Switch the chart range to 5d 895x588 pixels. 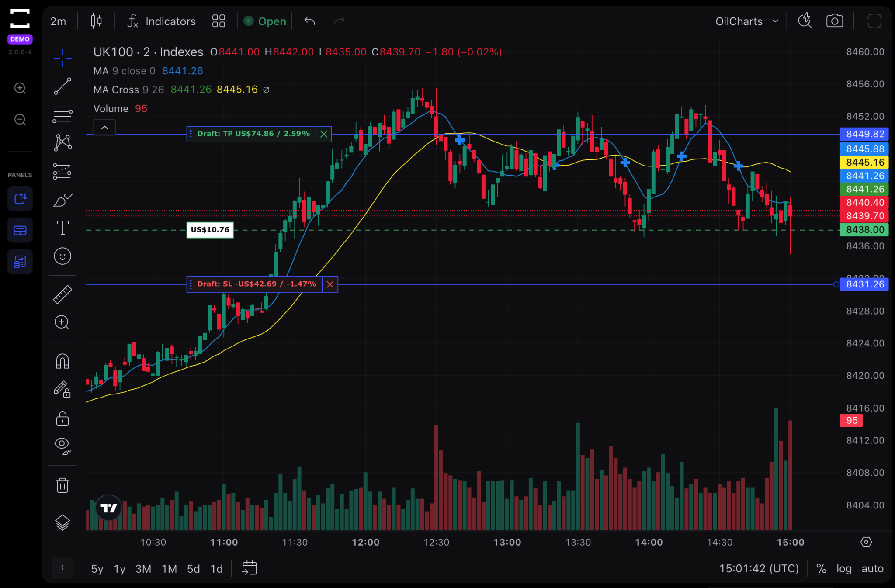(193, 568)
